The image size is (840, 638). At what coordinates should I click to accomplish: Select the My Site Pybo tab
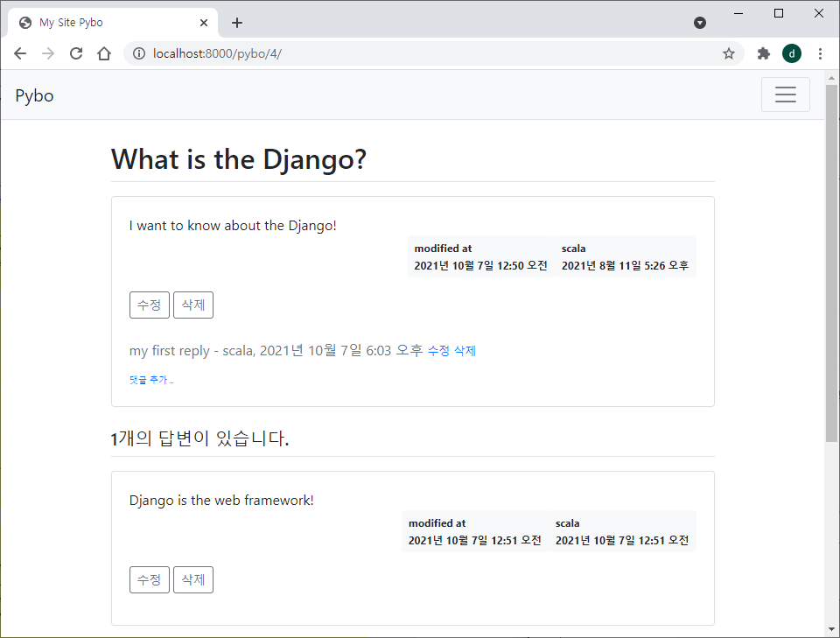[x=113, y=23]
